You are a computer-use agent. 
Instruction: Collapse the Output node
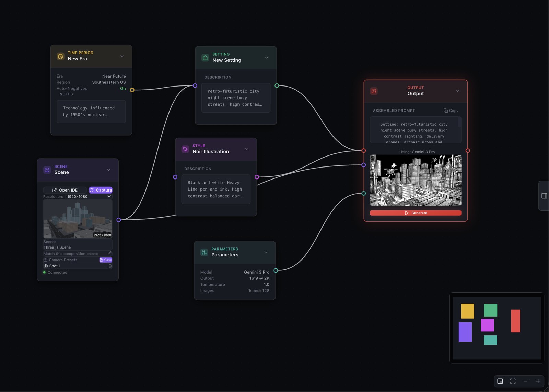457,91
